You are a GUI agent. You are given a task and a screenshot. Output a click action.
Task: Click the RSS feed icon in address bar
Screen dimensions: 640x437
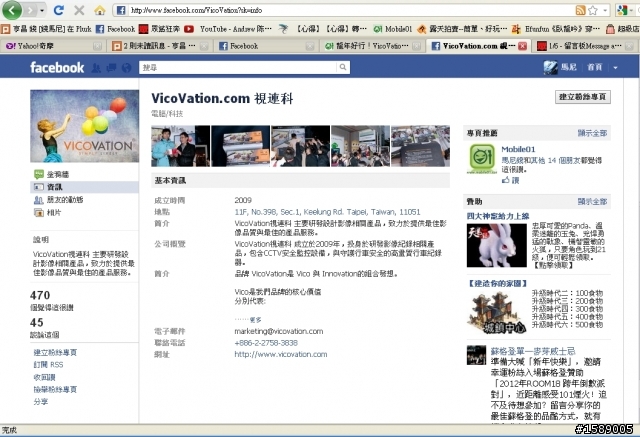click(x=580, y=10)
